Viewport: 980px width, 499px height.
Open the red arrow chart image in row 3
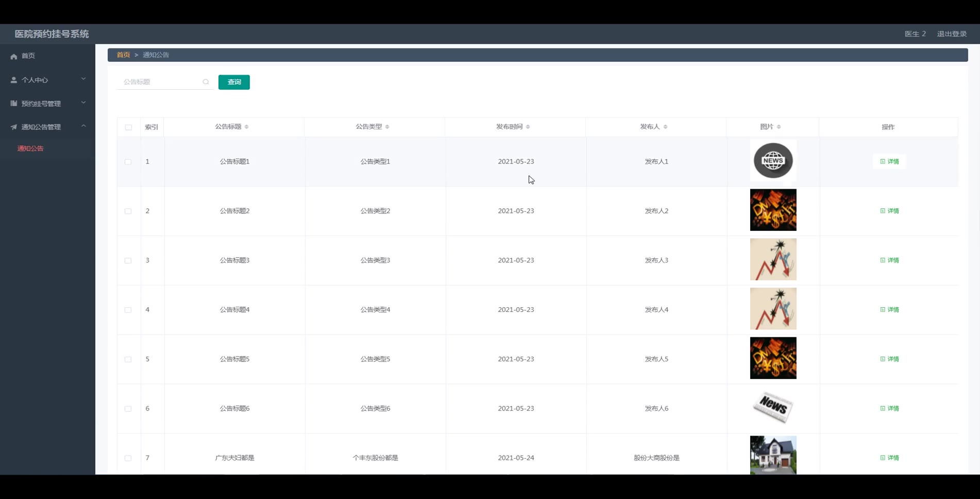[x=773, y=259]
